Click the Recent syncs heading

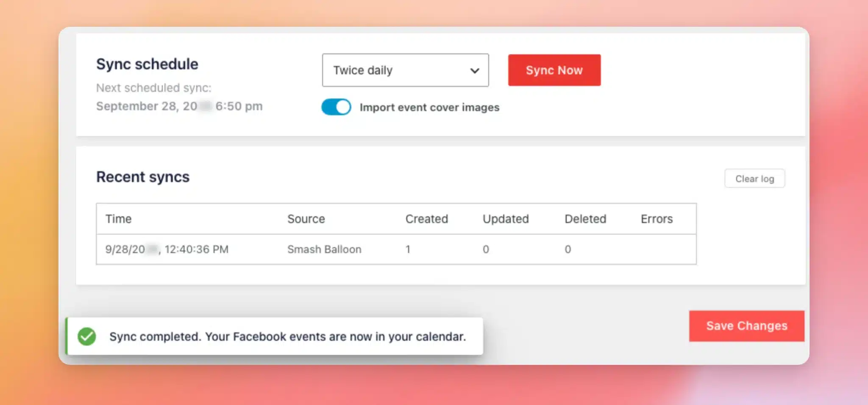click(x=143, y=177)
